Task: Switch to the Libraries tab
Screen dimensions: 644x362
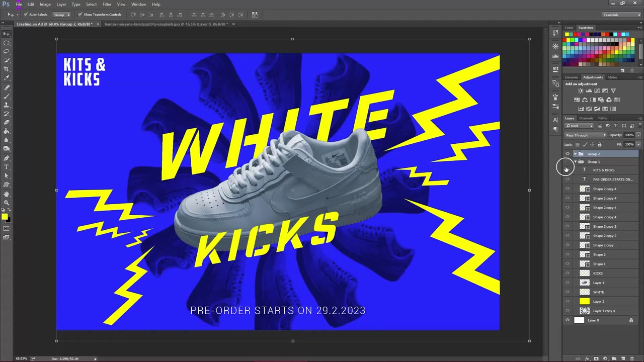Action: pyautogui.click(x=571, y=77)
